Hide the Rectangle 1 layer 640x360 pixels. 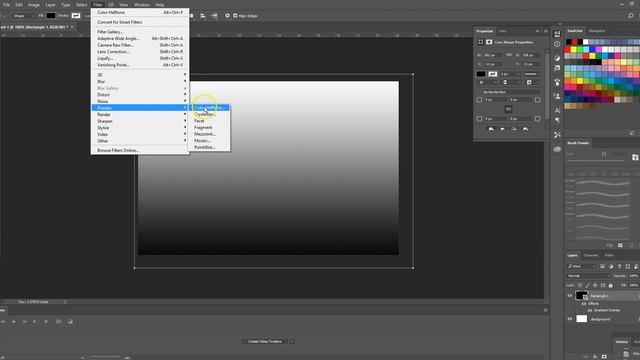(x=570, y=296)
